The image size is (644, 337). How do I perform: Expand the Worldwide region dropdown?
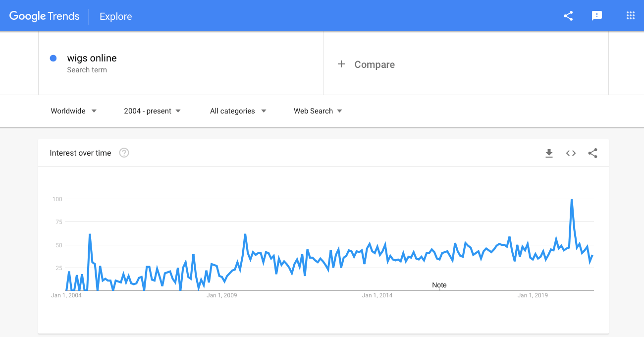[x=73, y=111]
